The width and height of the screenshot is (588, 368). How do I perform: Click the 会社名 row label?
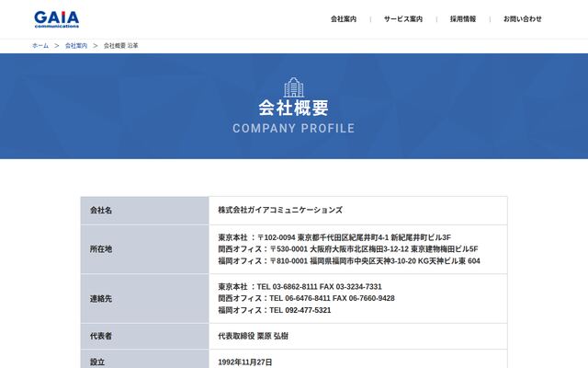(101, 211)
